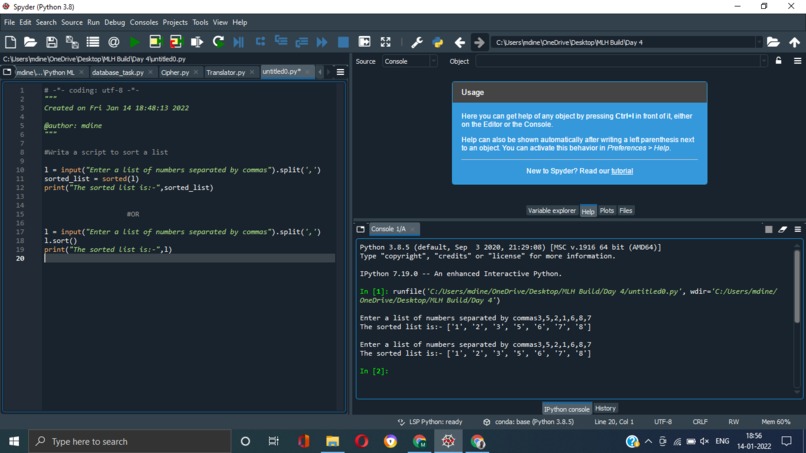Screen dimensions: 806x453
Task: Open the Tools menu
Action: click(200, 22)
